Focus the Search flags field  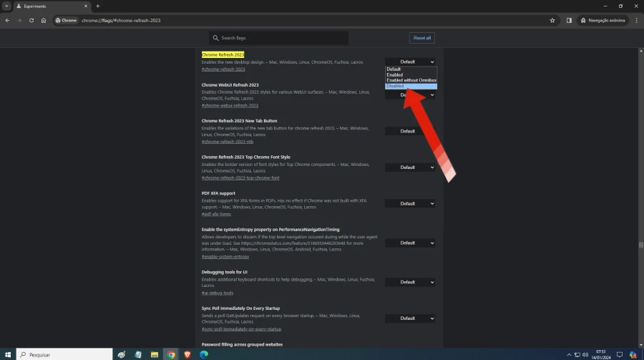[278, 38]
